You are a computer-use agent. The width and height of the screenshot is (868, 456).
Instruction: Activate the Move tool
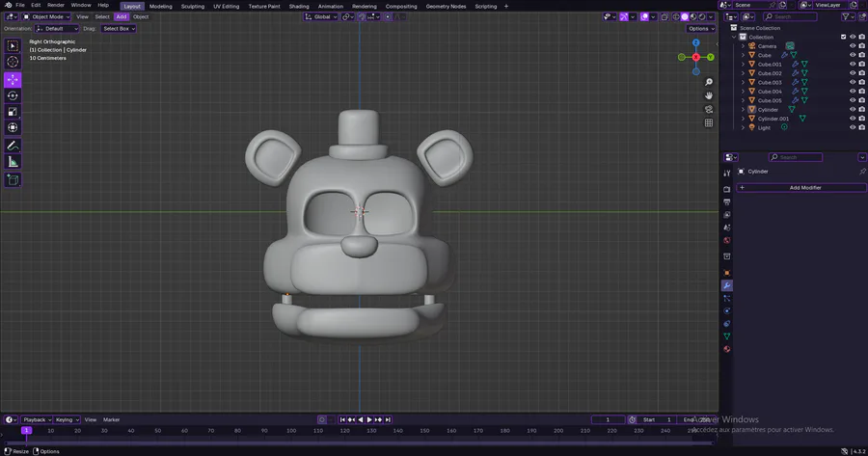[13, 80]
